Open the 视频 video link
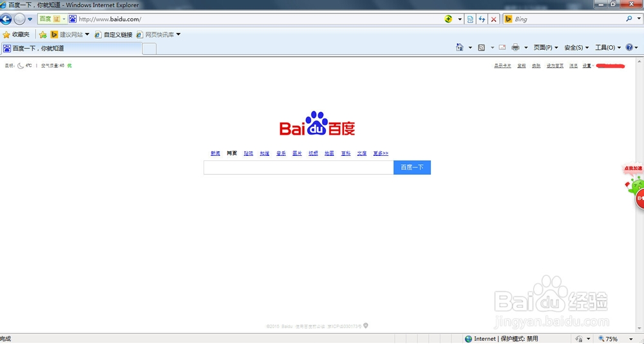This screenshot has width=644, height=344. coord(314,153)
